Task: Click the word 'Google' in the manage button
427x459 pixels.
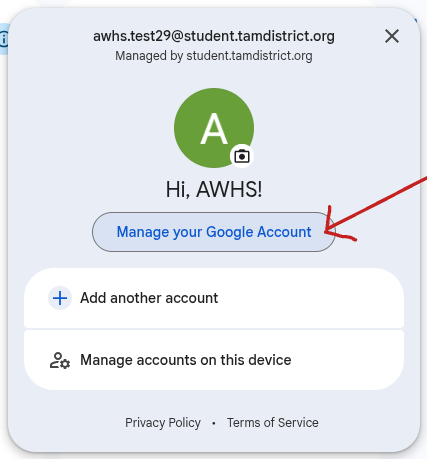Action: [x=230, y=232]
